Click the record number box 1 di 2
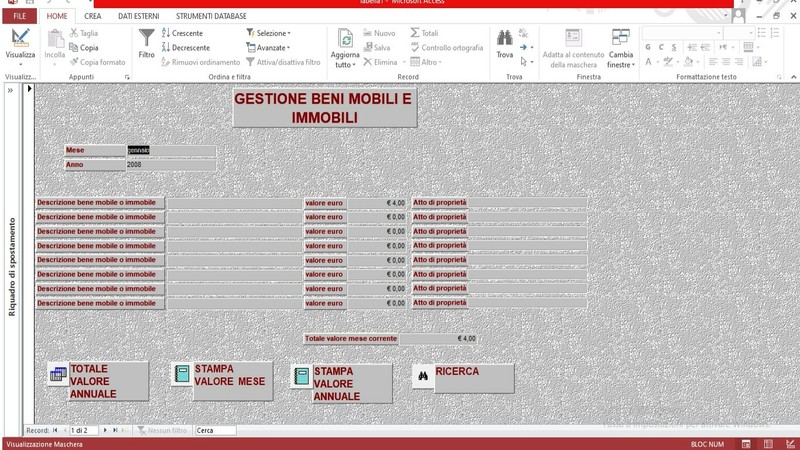The height and width of the screenshot is (450, 800). [84, 431]
